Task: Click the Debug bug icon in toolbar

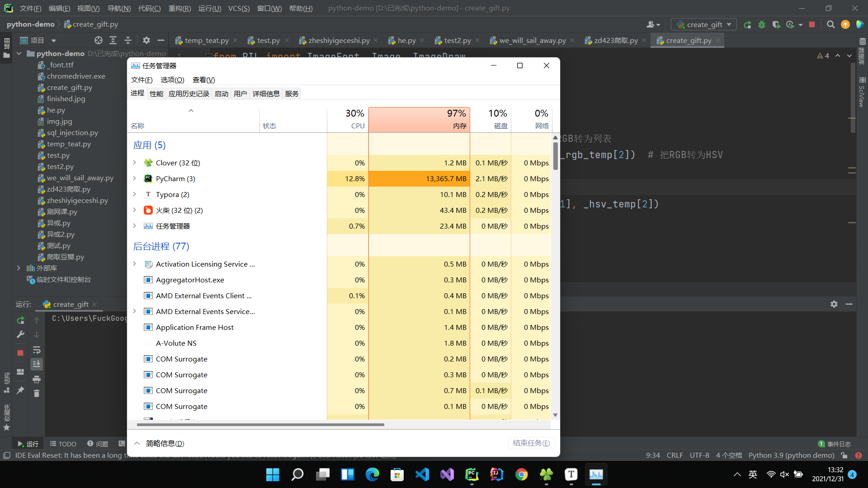Action: (762, 25)
